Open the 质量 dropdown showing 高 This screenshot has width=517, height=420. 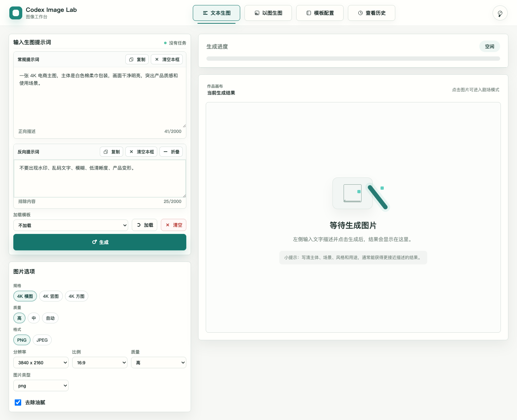tap(159, 363)
